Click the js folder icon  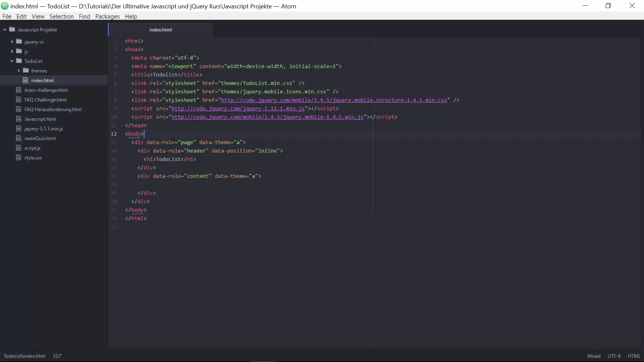(19, 51)
